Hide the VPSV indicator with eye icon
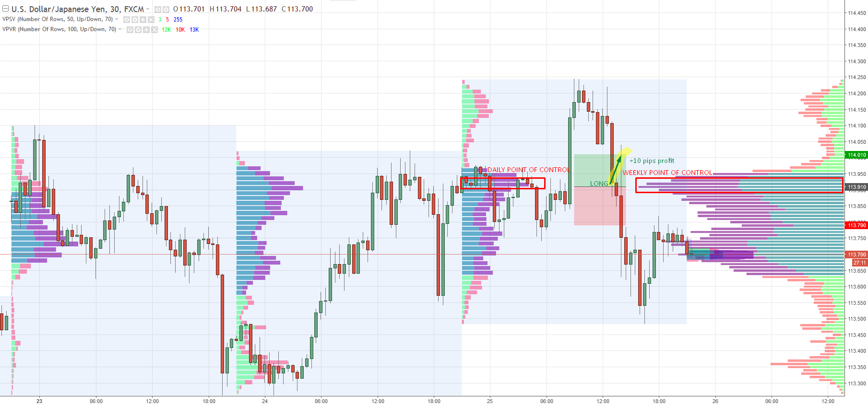Image resolution: width=868 pixels, height=405 pixels. click(127, 20)
